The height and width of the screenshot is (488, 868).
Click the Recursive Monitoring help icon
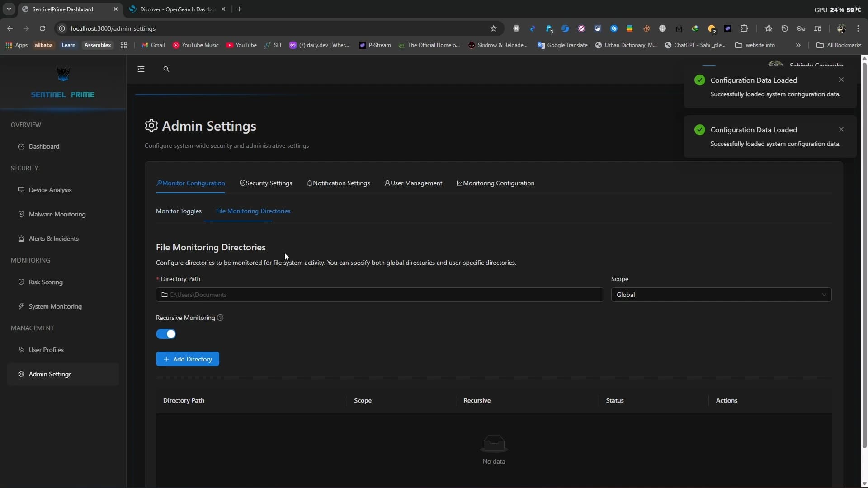[220, 318]
